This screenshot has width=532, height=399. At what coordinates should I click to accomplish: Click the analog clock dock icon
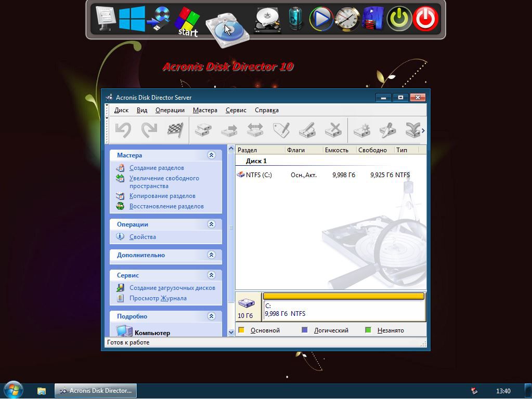[x=347, y=19]
